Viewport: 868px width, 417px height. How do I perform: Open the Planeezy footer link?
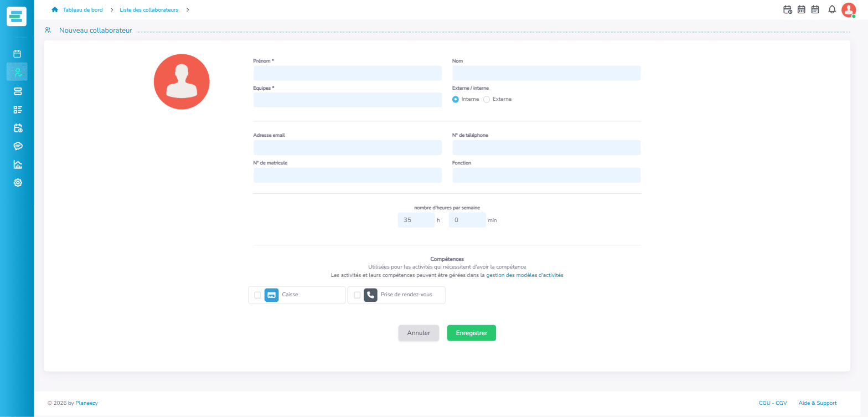pyautogui.click(x=86, y=403)
